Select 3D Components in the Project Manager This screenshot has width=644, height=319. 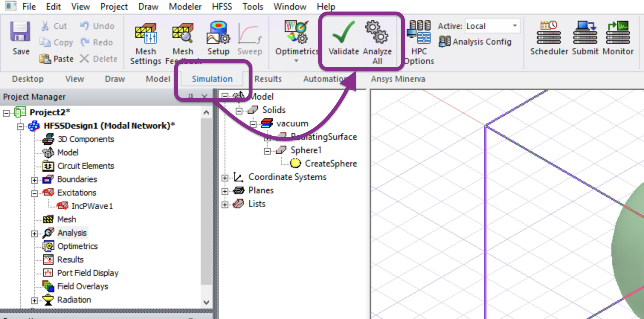coord(86,139)
